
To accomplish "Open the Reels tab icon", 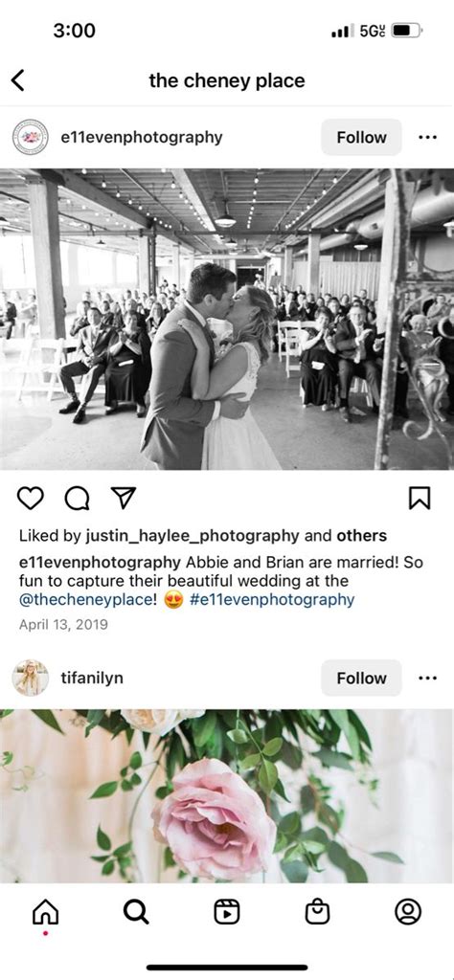I will pos(226,912).
